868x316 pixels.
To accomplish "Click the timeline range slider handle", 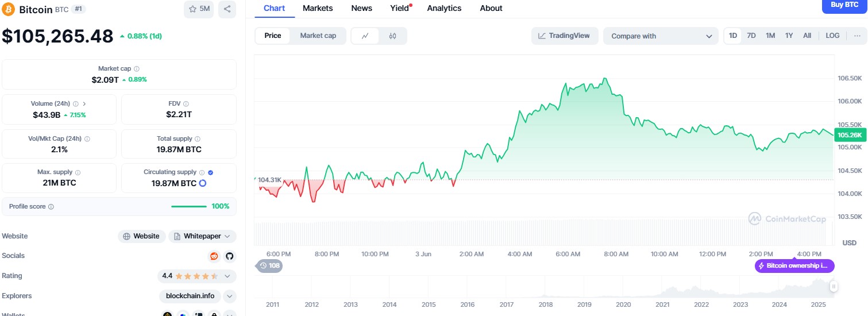I will pos(834,286).
